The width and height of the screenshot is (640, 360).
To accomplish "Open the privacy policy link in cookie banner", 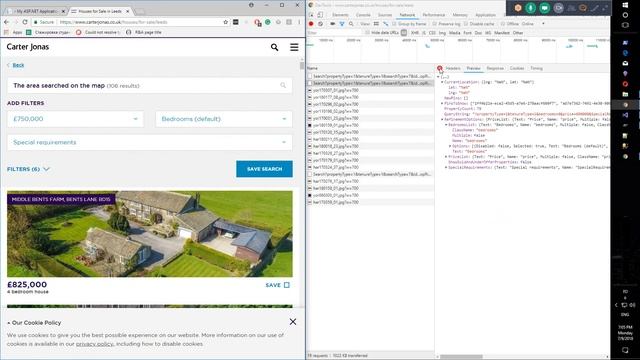I will [x=94, y=344].
